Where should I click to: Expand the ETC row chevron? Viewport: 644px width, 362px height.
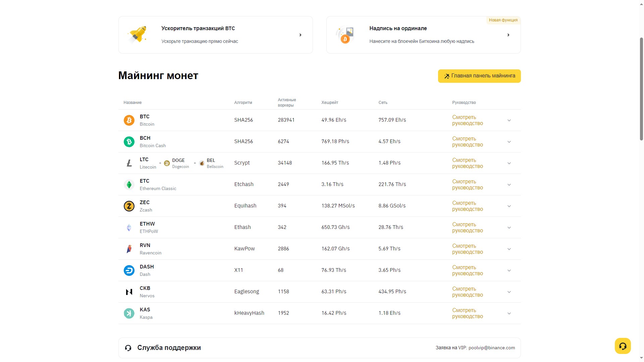[509, 185]
